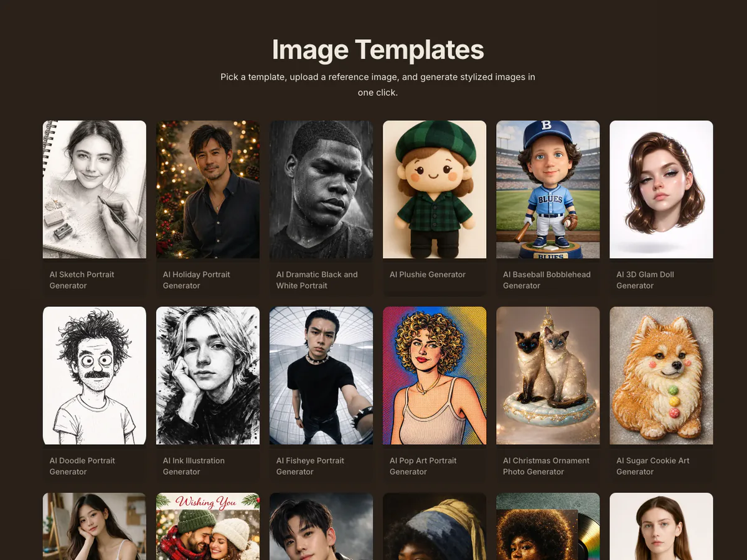This screenshot has width=747, height=560.
Task: Open the AI Holiday Portrait Generator thumbnail
Action: tap(208, 189)
